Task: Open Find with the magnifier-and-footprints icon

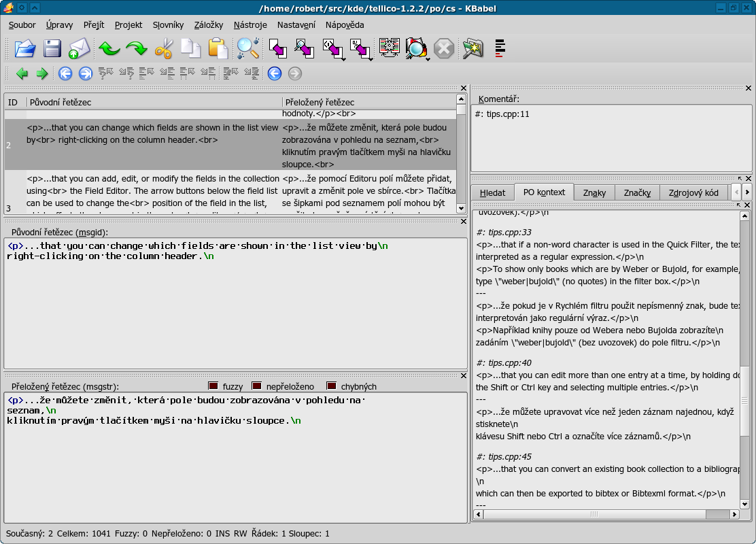Action: [x=248, y=48]
